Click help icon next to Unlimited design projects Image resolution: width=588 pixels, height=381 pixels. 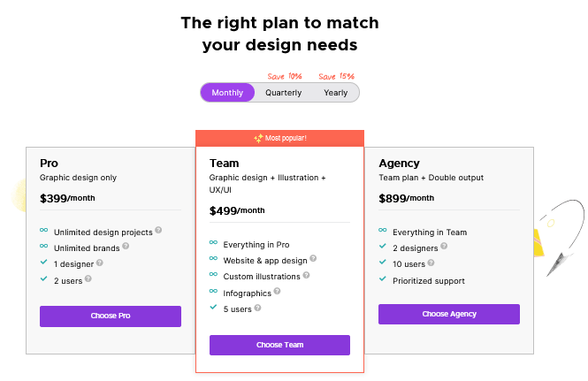tap(158, 230)
